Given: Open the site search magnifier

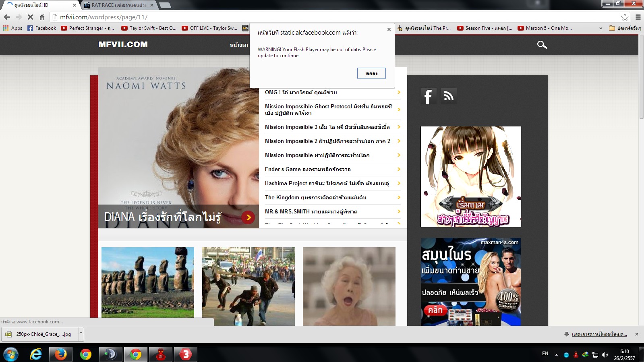Looking at the screenshot, I should pyautogui.click(x=542, y=45).
